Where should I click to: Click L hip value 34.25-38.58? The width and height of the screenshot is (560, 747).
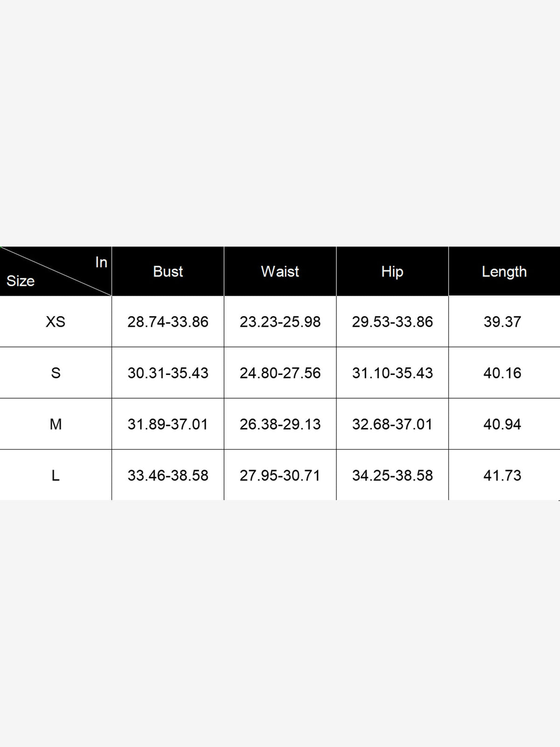coord(392,476)
